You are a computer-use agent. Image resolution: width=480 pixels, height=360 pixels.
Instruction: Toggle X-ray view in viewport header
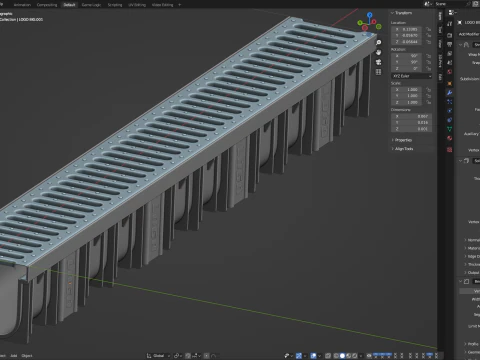pyautogui.click(x=328, y=356)
